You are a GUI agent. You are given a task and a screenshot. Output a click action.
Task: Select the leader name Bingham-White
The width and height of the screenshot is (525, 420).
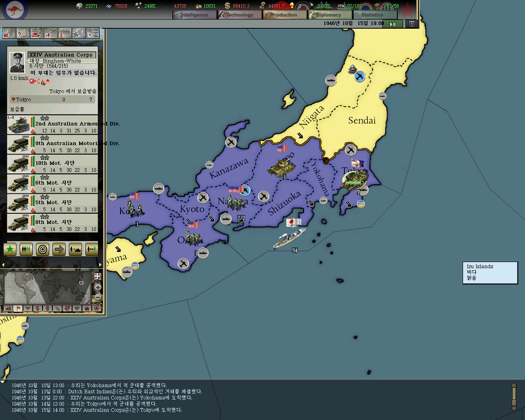click(62, 61)
